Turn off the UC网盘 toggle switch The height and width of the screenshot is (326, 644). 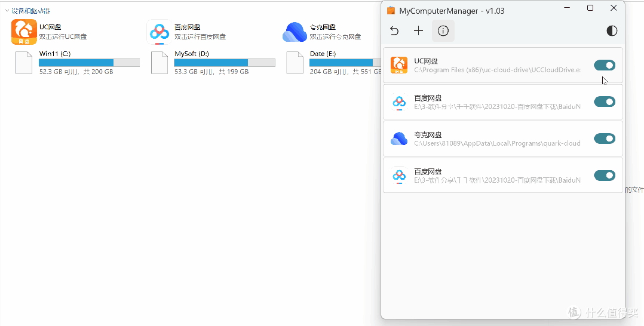[605, 65]
